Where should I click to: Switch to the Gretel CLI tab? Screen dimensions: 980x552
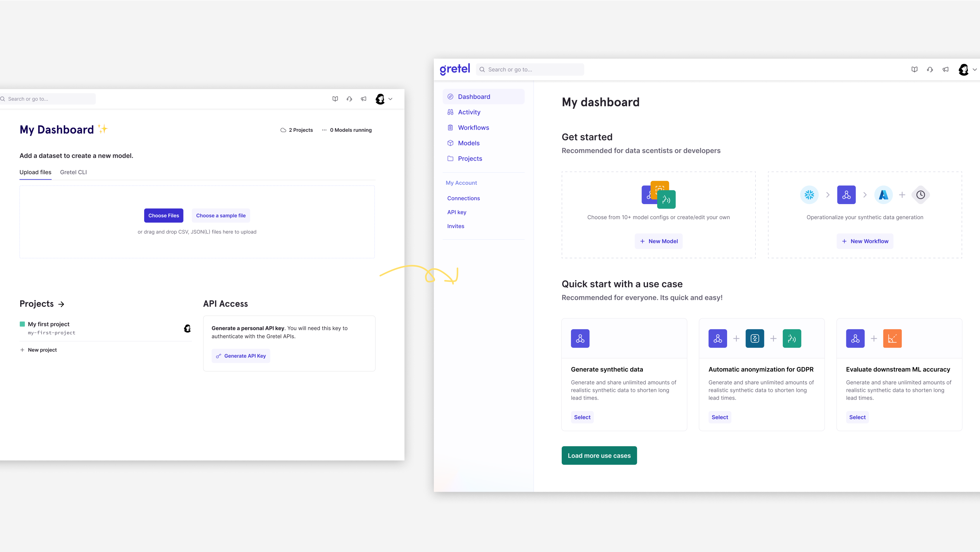point(73,172)
